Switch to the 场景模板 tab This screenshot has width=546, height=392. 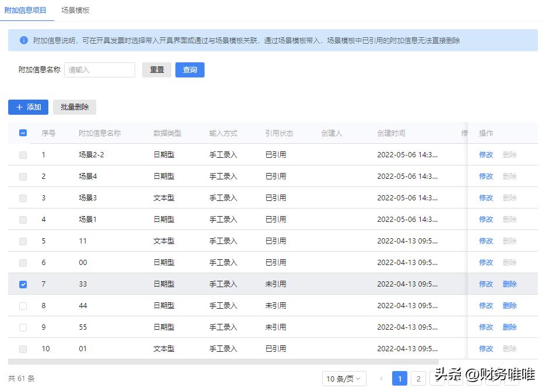click(76, 10)
